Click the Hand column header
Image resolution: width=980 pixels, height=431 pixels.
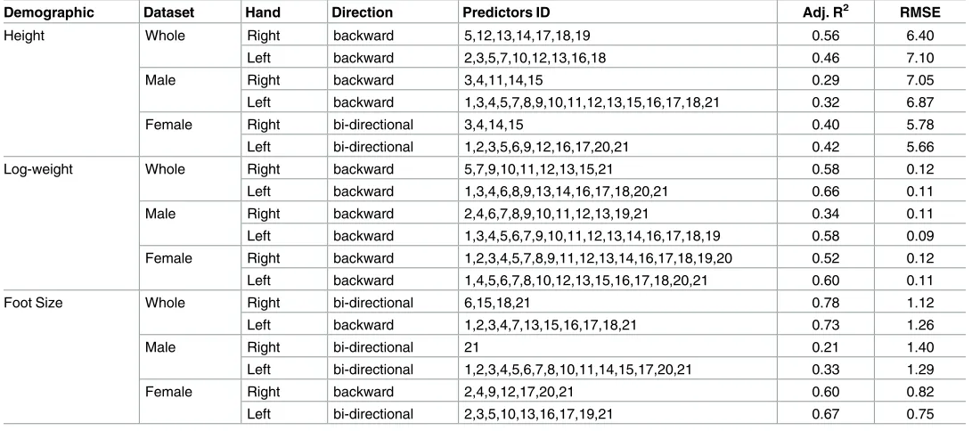[x=263, y=12]
